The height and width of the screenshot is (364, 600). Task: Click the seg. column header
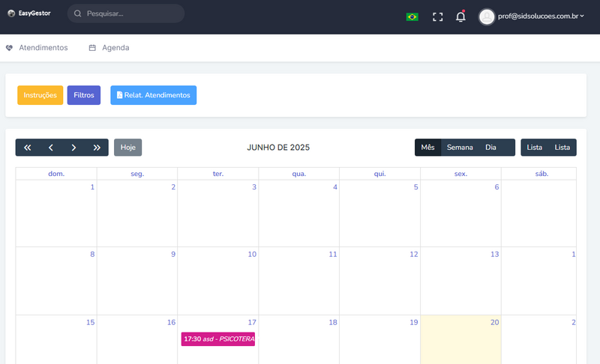point(137,174)
